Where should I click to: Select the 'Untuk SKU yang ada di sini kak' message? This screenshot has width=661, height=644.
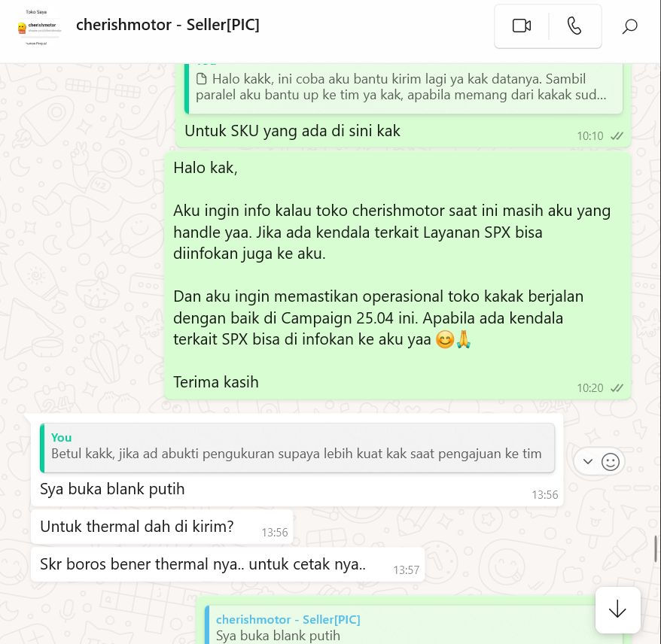(x=292, y=131)
